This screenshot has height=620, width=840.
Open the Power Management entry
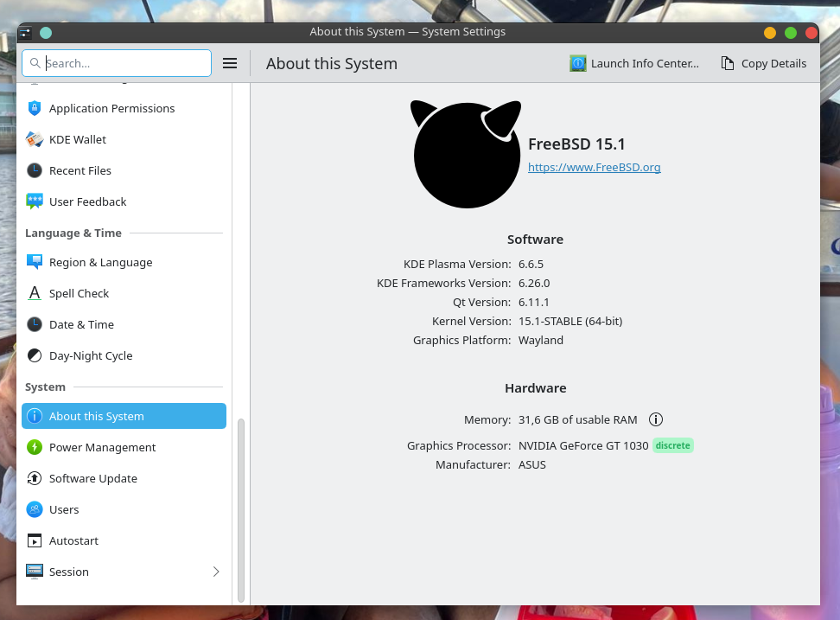click(124, 447)
